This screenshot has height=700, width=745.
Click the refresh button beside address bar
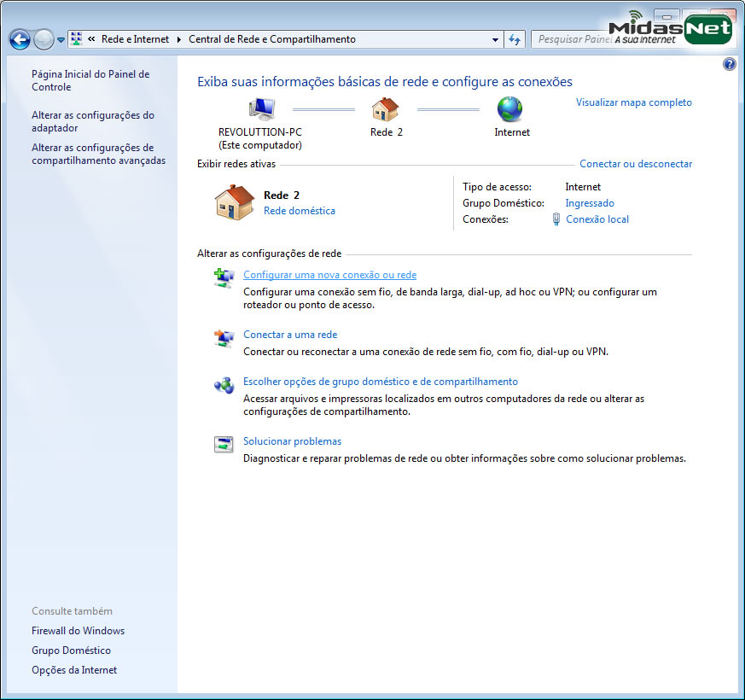coord(515,39)
